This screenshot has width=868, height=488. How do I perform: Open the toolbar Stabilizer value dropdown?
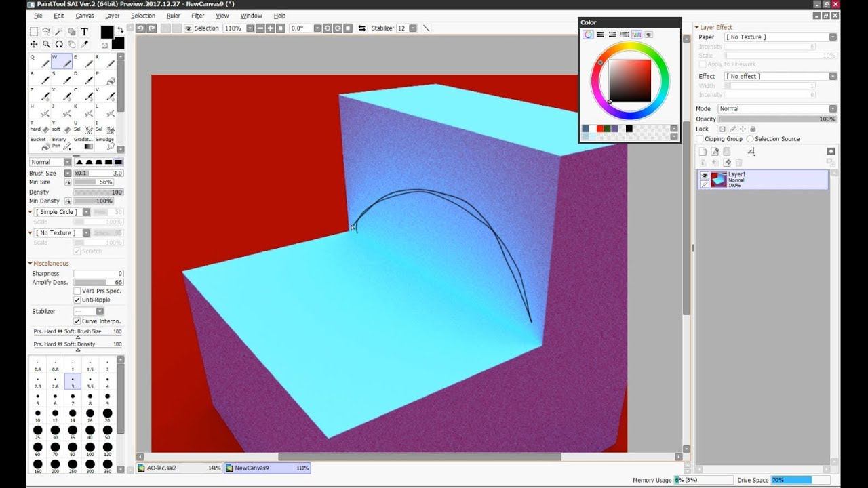click(412, 28)
